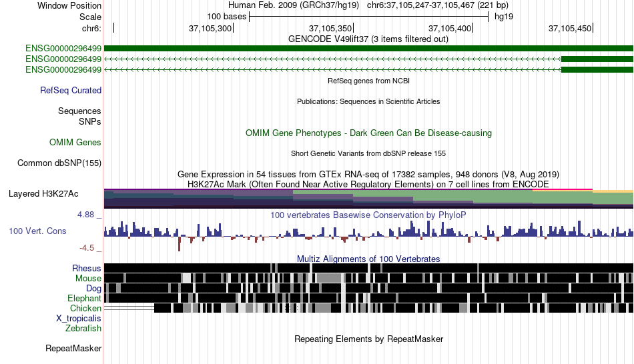The image size is (634, 364).
Task: Click the second ENSG00000296499 transcript label
Action: point(63,59)
